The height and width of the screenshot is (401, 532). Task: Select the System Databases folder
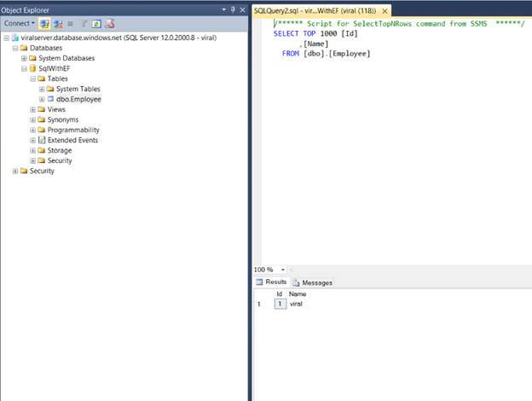66,58
